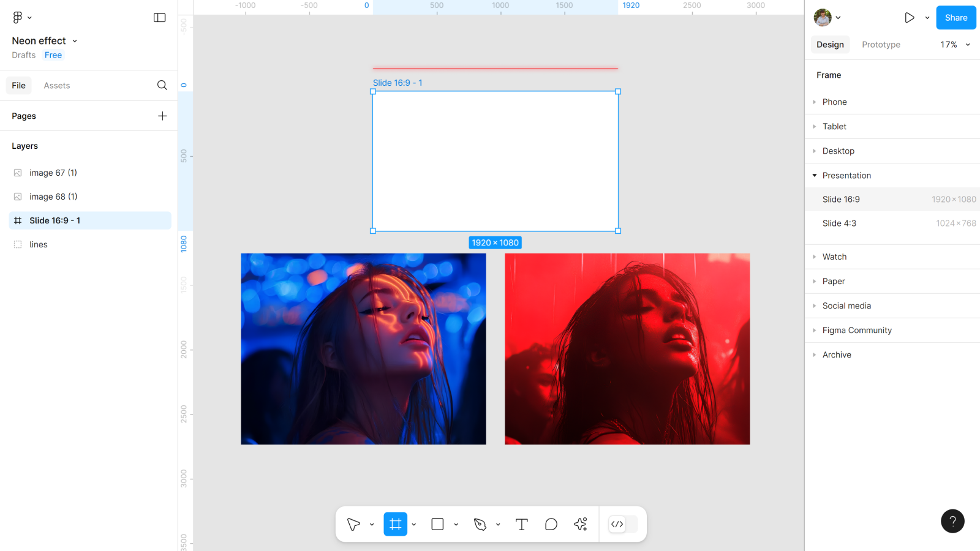980x551 pixels.
Task: Collapse the Presentation preset group
Action: [x=815, y=176]
